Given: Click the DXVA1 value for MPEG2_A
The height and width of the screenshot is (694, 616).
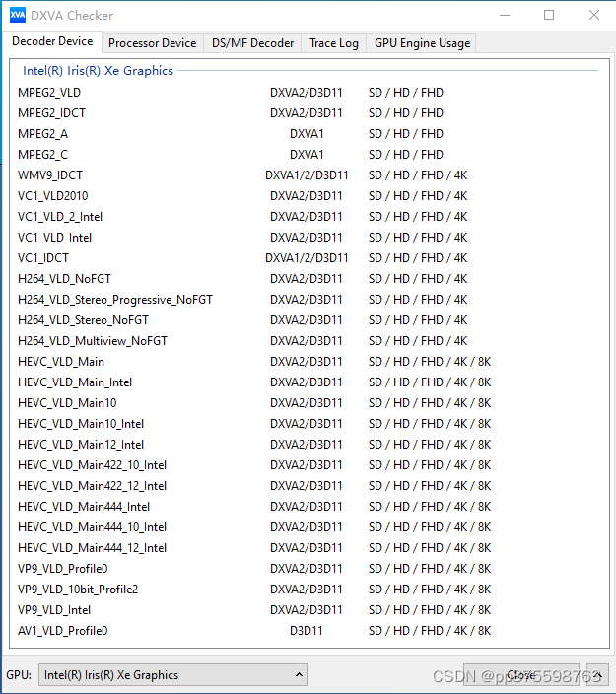Looking at the screenshot, I should coord(307,134).
